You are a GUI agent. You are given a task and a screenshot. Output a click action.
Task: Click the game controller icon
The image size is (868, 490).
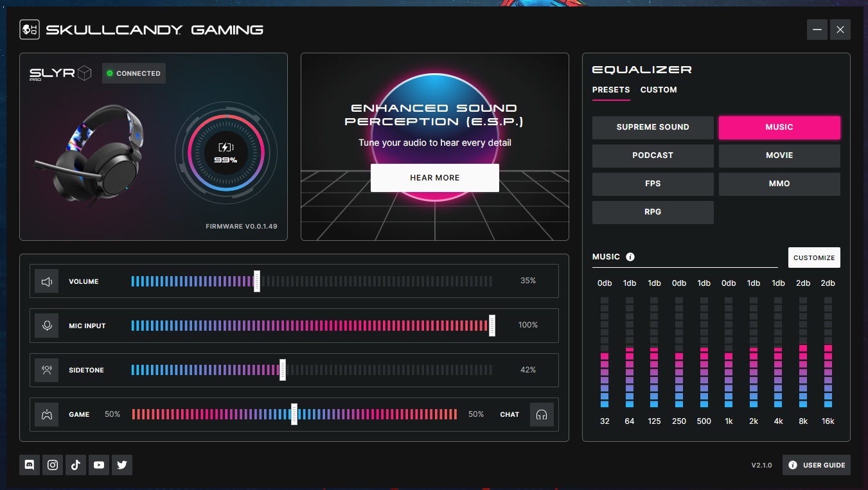tap(47, 414)
